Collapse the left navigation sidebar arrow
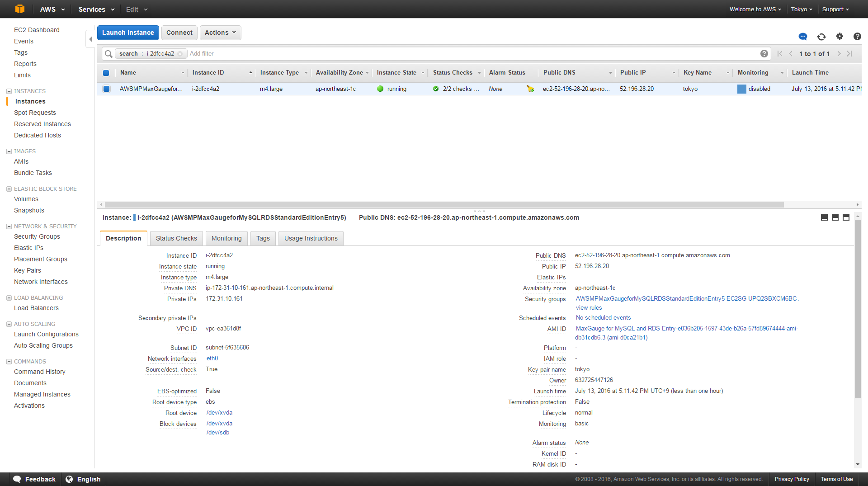This screenshot has width=868, height=486. click(90, 39)
